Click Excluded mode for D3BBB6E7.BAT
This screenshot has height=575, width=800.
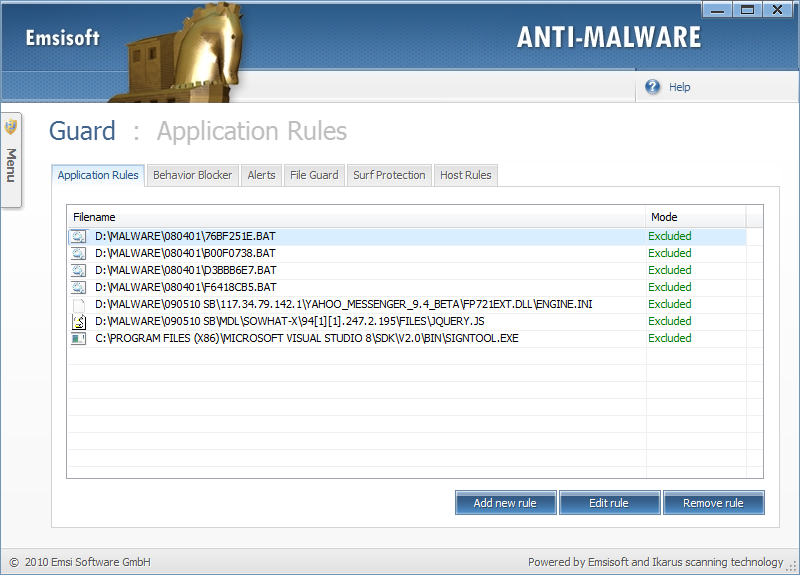tap(669, 270)
